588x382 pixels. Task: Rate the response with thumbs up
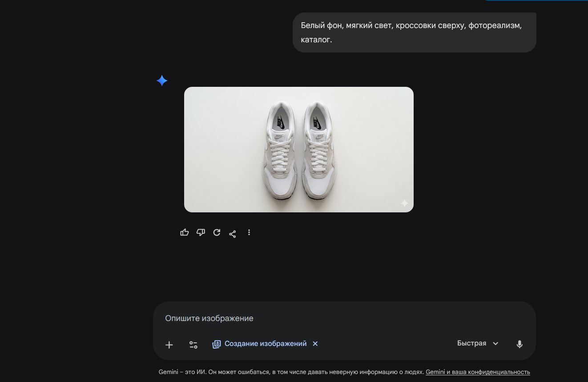click(185, 232)
